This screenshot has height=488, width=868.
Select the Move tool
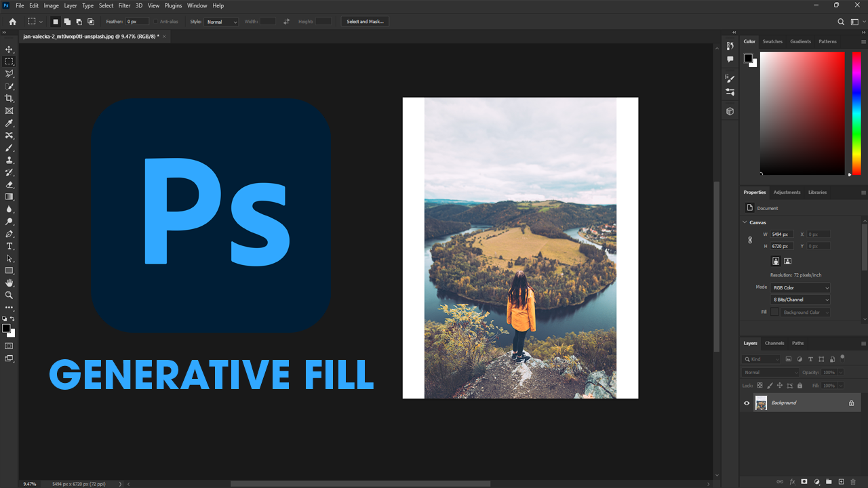coord(9,49)
